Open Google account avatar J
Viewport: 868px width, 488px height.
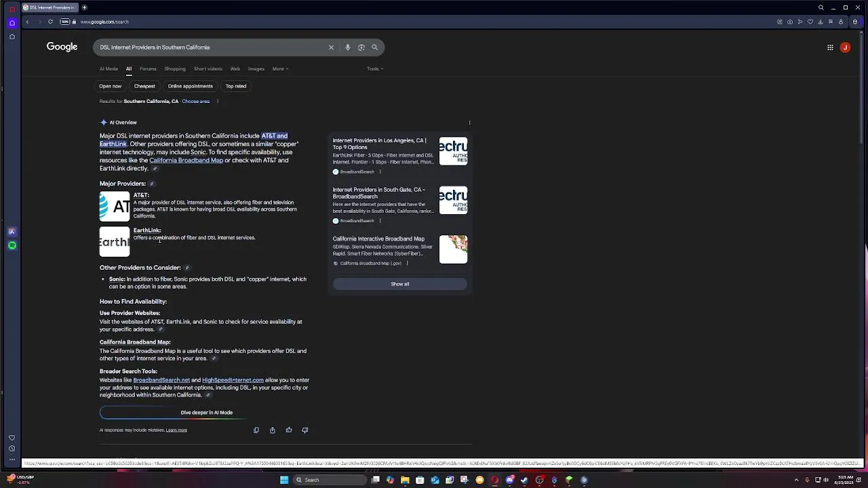click(845, 47)
